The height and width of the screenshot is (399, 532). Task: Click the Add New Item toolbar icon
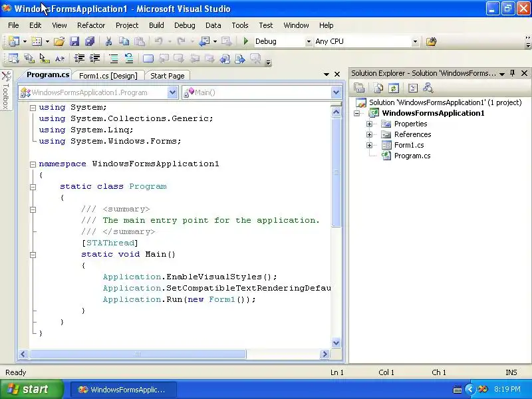tap(37, 41)
